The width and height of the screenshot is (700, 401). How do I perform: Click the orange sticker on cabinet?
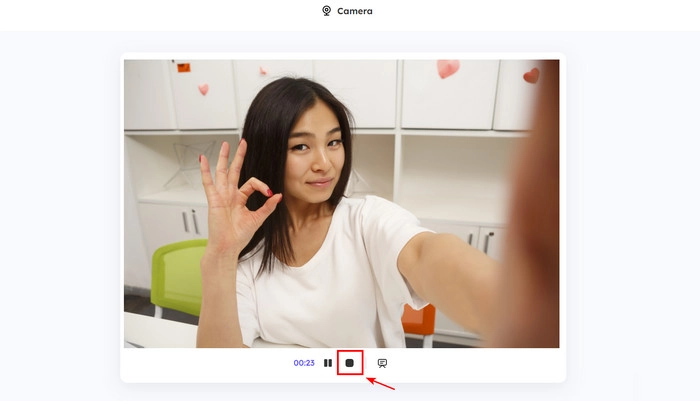tap(183, 67)
